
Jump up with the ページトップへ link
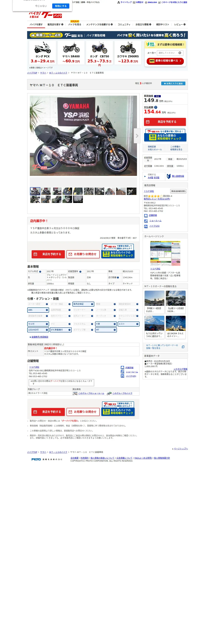[181, 449]
